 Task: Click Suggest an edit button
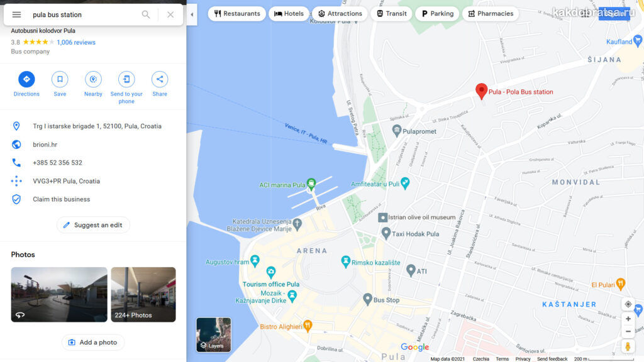click(93, 225)
